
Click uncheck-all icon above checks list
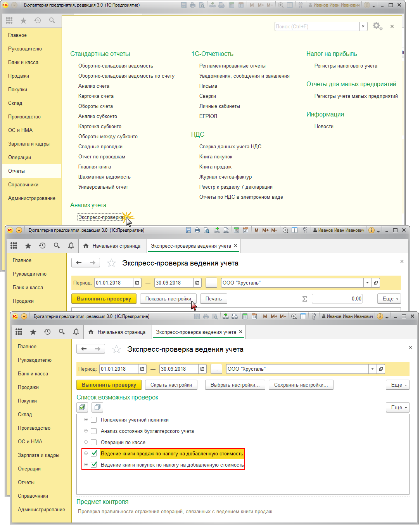pos(97,407)
